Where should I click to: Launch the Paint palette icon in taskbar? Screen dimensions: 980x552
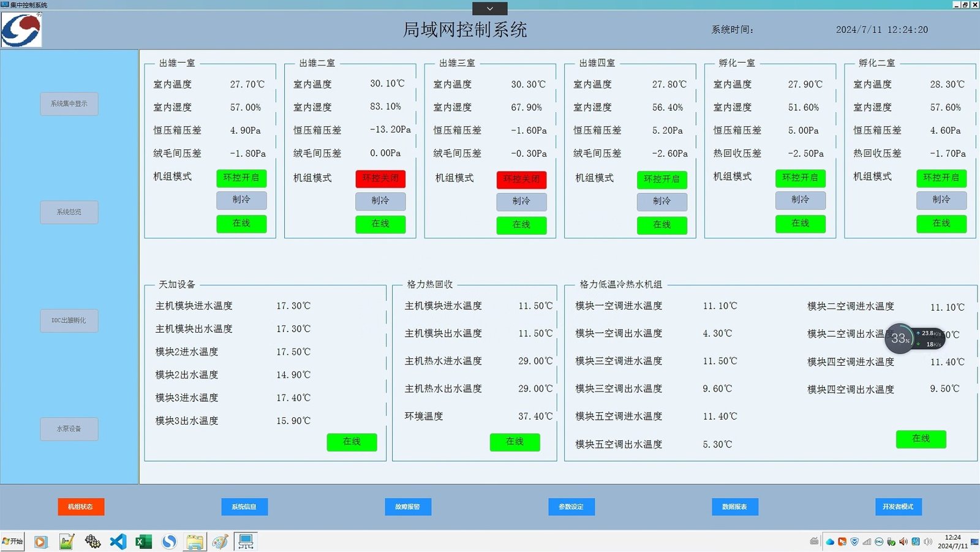click(x=220, y=542)
